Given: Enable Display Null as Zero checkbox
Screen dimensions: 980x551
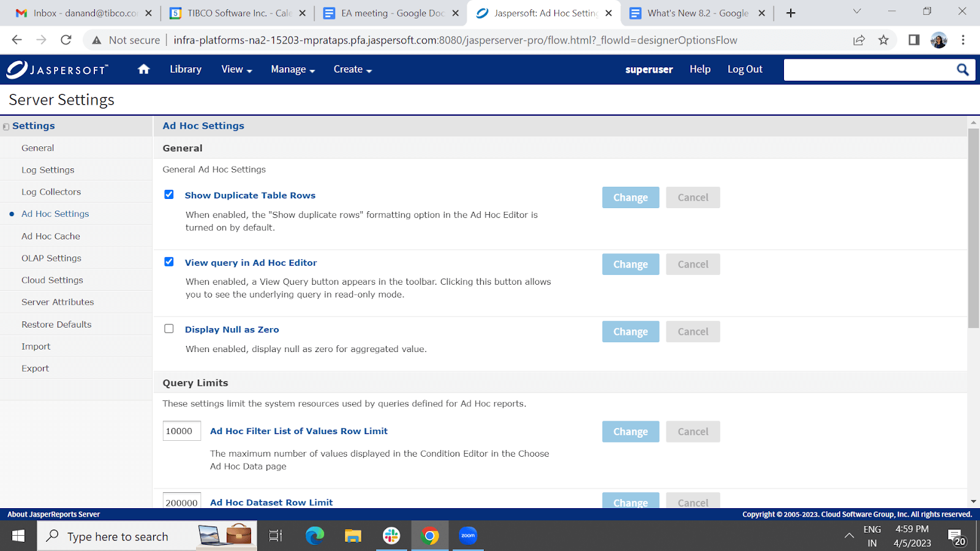Looking at the screenshot, I should pyautogui.click(x=169, y=329).
